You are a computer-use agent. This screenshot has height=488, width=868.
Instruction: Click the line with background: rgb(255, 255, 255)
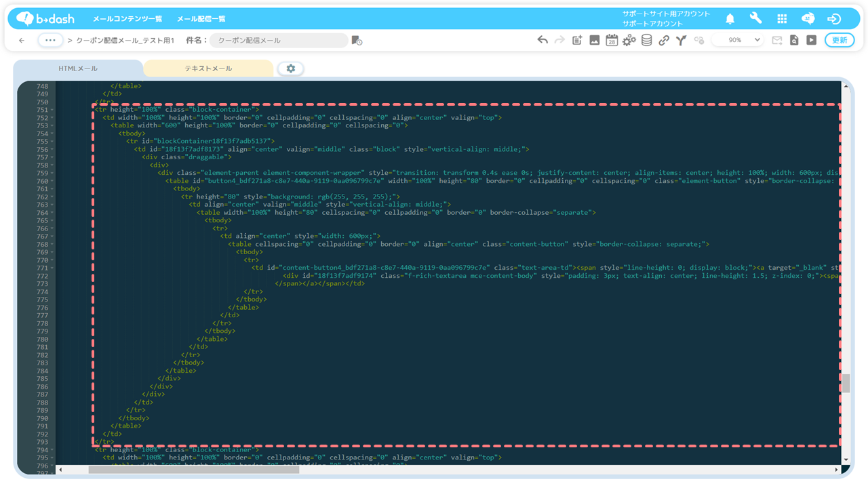290,197
